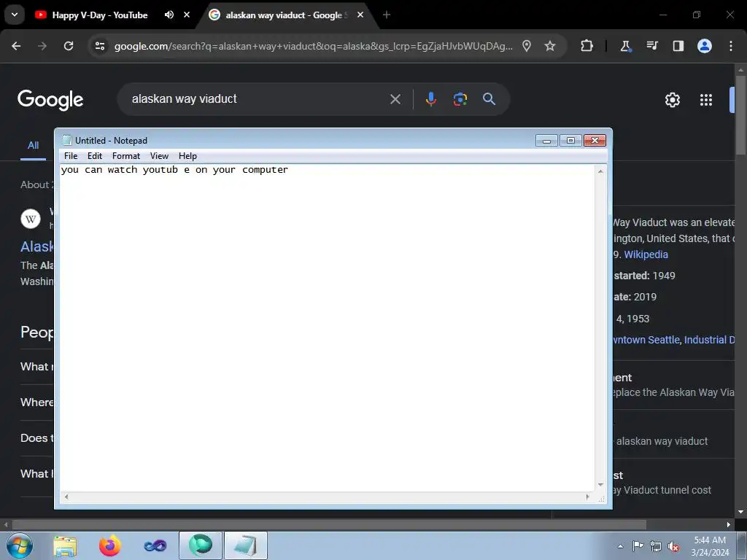Open Notepad View menu
747x560 pixels.
(159, 156)
